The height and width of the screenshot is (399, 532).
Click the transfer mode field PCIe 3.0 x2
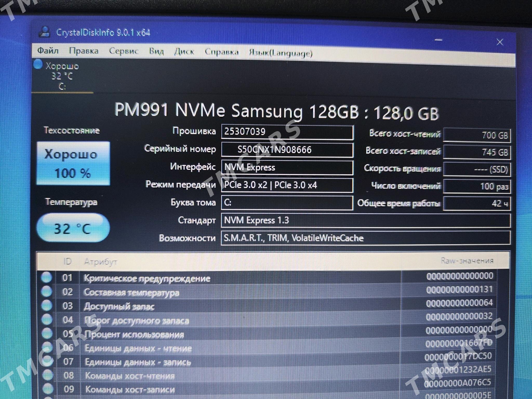[287, 185]
